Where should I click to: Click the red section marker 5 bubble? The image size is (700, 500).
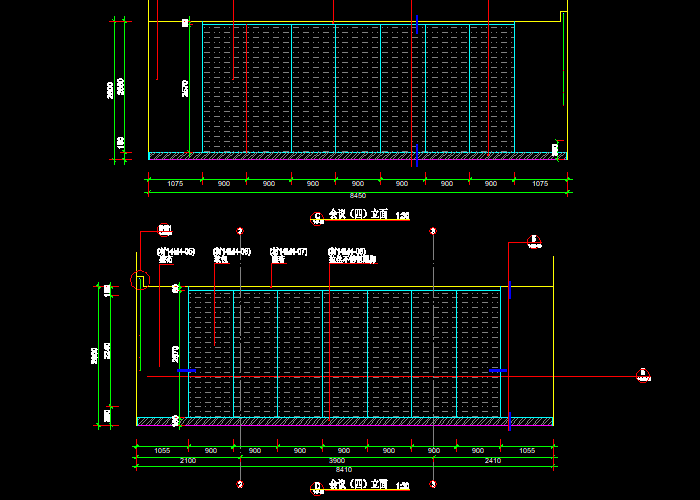(x=534, y=240)
